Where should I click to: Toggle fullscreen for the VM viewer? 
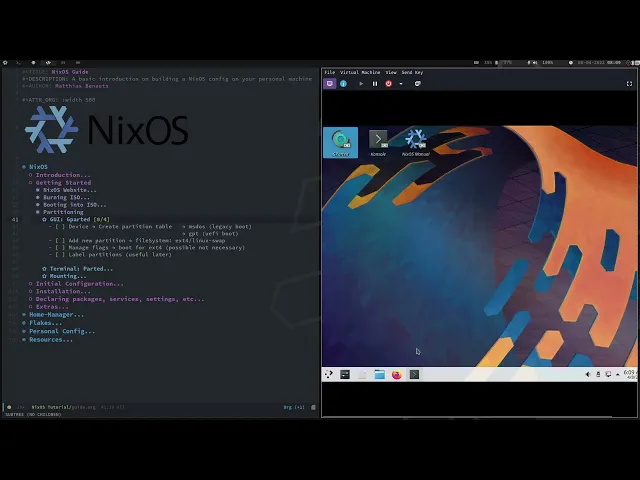[x=629, y=84]
